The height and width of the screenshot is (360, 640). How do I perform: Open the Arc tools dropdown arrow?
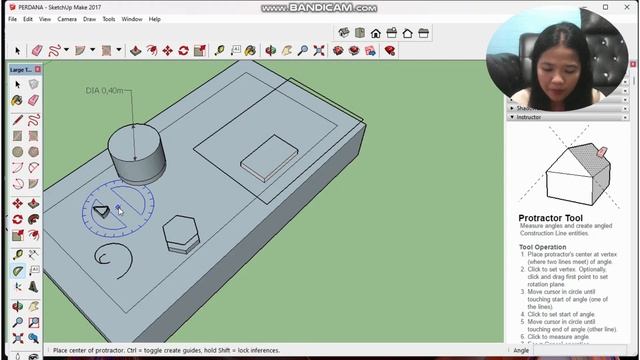(x=93, y=50)
